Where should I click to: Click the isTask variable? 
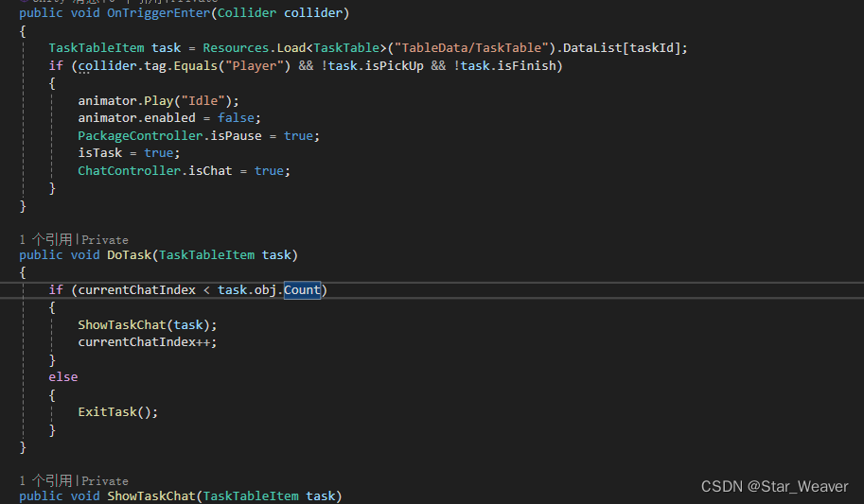[99, 152]
